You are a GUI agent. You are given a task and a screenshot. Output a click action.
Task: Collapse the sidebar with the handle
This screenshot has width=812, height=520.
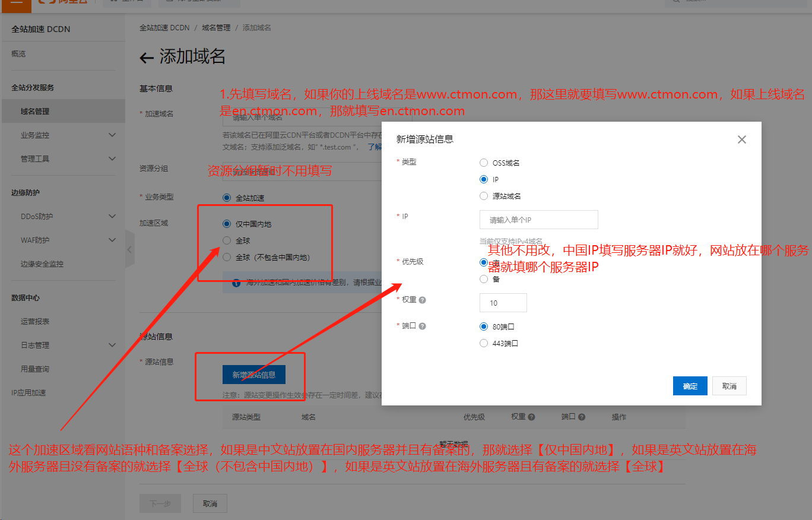(130, 249)
